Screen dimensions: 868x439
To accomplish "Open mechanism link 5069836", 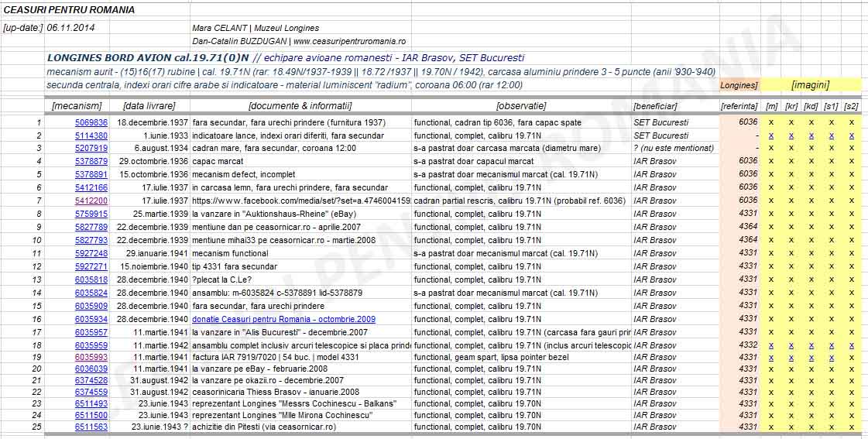I will [x=91, y=122].
